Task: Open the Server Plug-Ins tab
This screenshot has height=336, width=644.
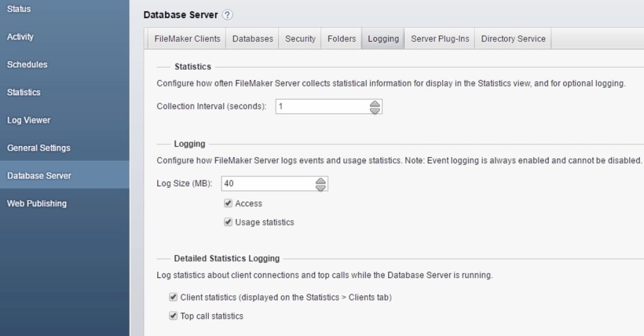Action: click(x=440, y=38)
